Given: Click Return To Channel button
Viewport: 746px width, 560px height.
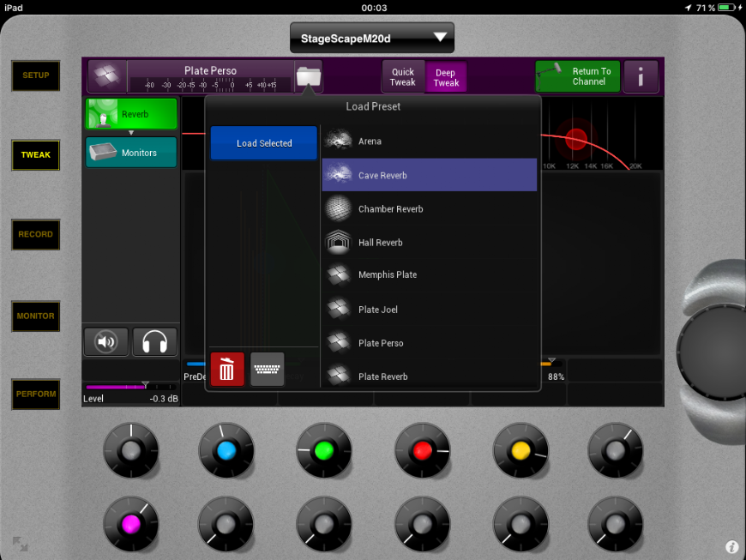Looking at the screenshot, I should (578, 77).
